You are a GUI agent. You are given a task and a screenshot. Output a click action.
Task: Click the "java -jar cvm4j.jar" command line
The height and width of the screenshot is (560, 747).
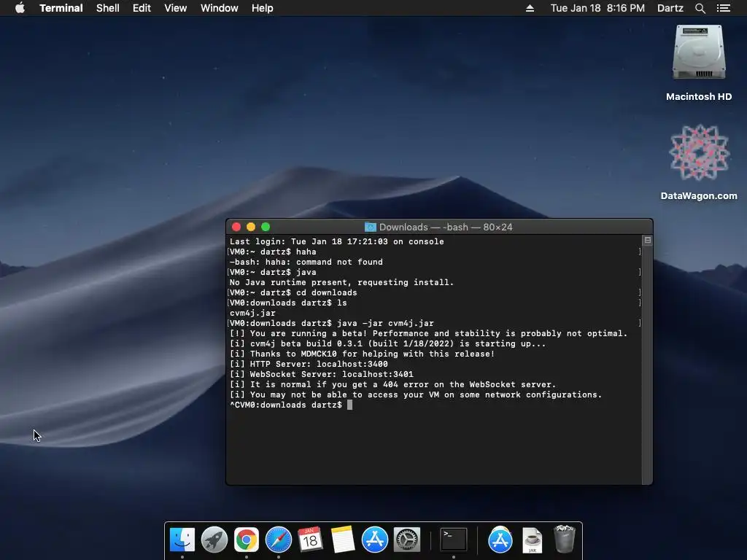point(332,323)
